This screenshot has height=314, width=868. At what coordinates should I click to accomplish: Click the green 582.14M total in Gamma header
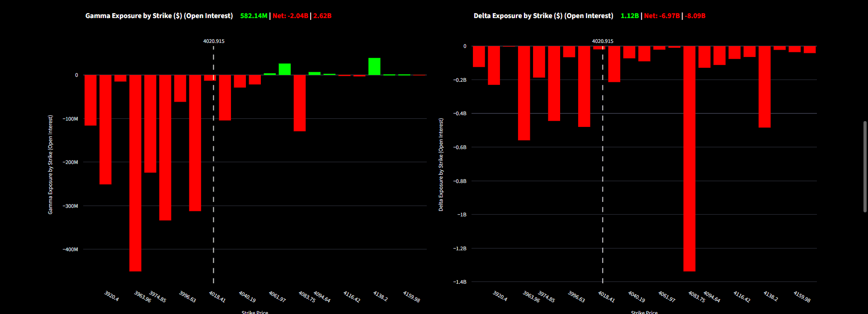click(x=254, y=16)
